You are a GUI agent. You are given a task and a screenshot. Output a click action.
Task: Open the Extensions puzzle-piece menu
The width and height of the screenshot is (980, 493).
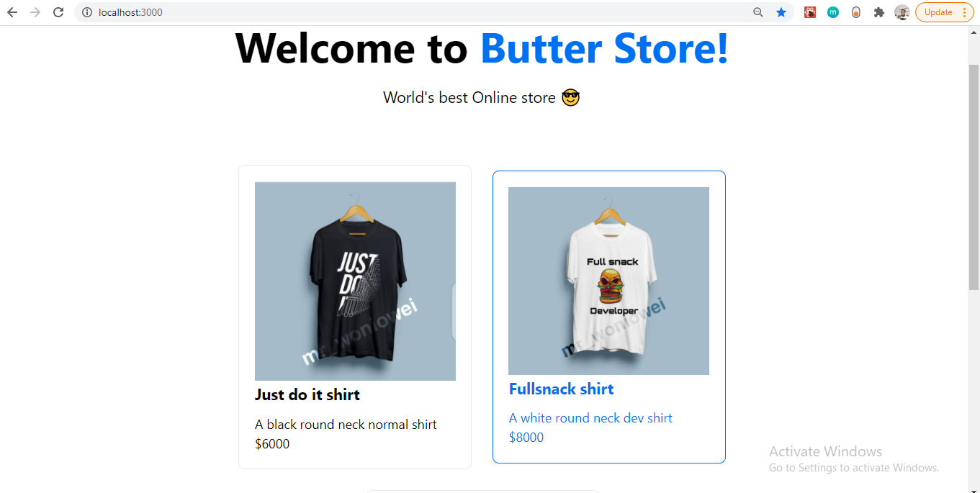(879, 12)
